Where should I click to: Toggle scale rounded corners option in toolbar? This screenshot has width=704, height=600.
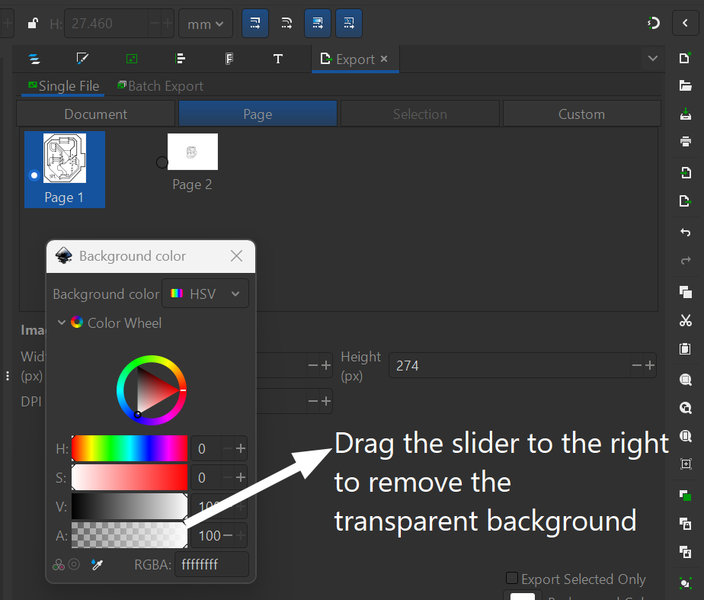coord(286,23)
